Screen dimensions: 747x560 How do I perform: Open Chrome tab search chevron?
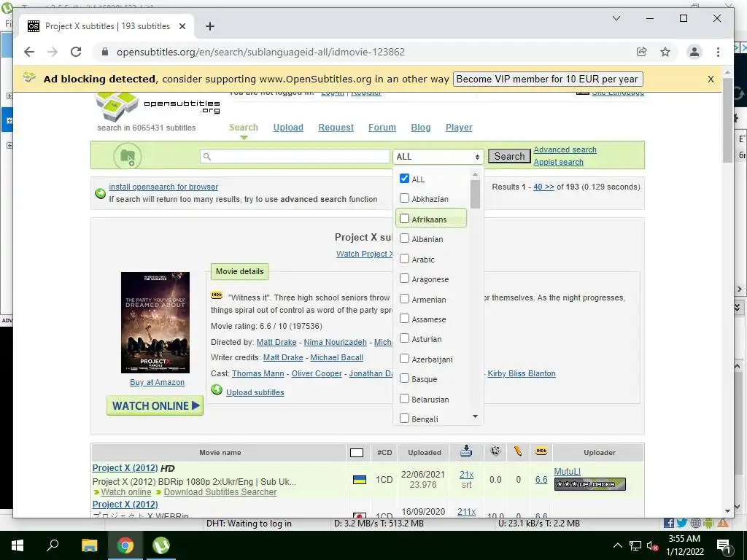tap(616, 18)
